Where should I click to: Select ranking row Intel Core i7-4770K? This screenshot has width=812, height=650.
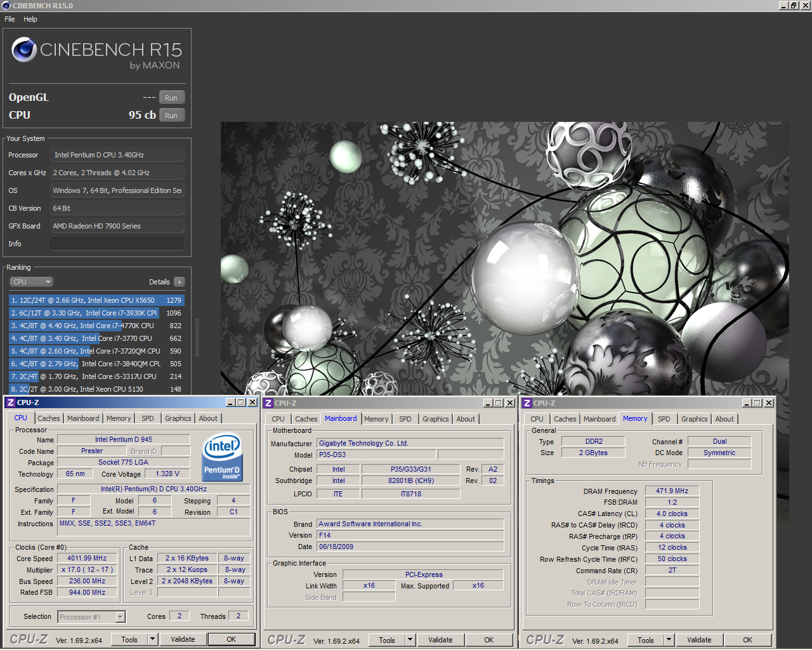[x=96, y=326]
